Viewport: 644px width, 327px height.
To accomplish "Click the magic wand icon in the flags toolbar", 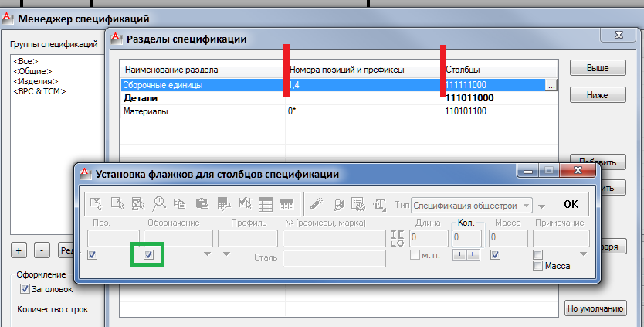I will pyautogui.click(x=317, y=203).
